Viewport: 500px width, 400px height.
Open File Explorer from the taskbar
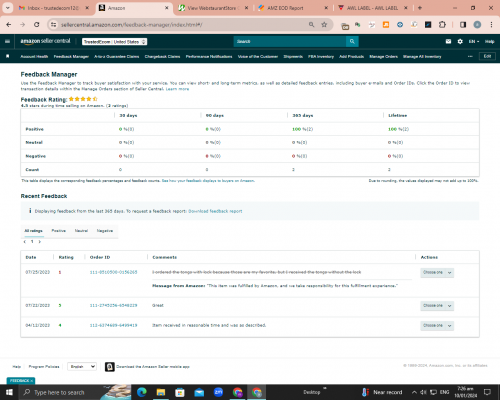point(161,392)
